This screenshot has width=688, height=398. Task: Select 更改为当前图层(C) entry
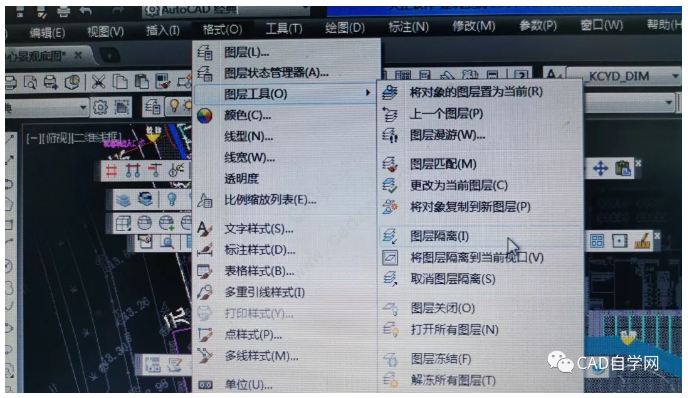click(x=480, y=186)
